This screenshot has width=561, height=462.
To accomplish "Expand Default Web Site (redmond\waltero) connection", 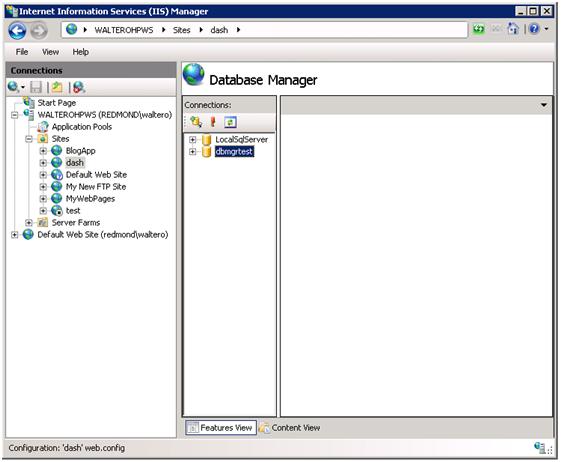I will (15, 235).
